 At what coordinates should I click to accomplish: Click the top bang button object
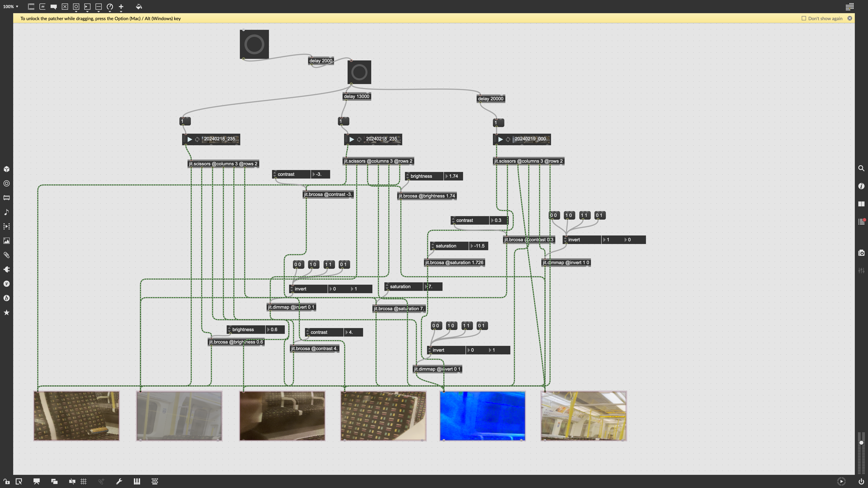(254, 44)
